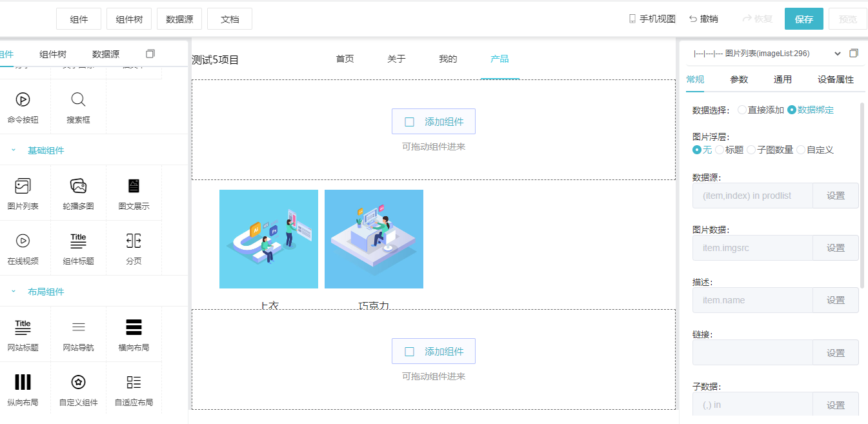Pick the 轮播多图 component icon
This screenshot has width=868, height=424.
click(x=78, y=186)
